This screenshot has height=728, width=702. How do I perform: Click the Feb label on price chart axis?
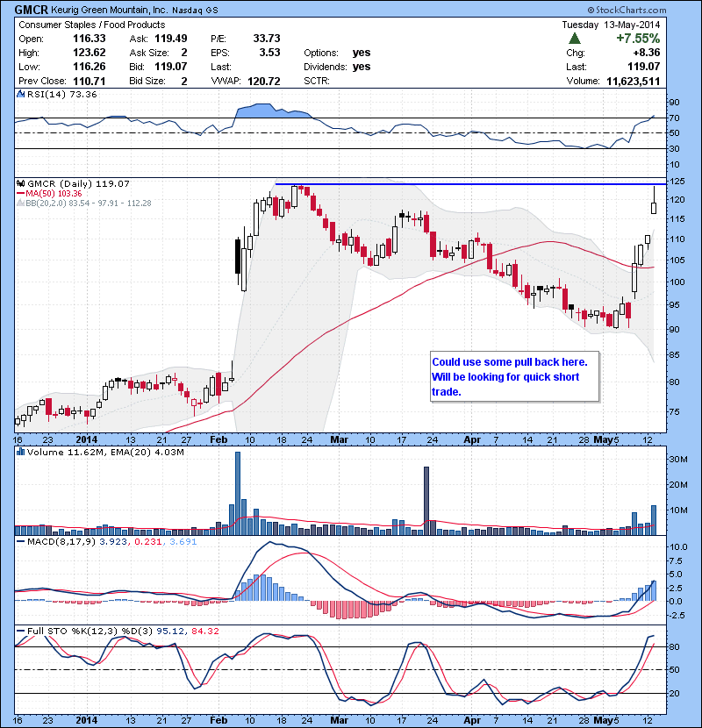[218, 439]
